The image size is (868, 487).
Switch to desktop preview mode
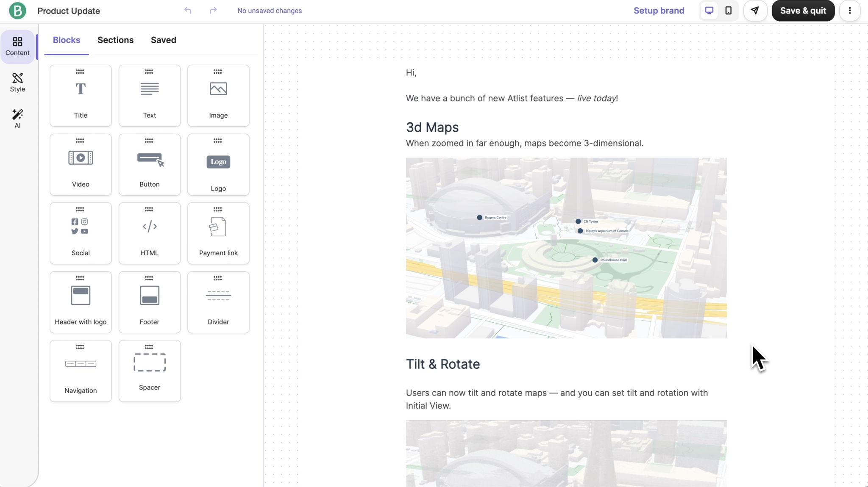pyautogui.click(x=709, y=11)
